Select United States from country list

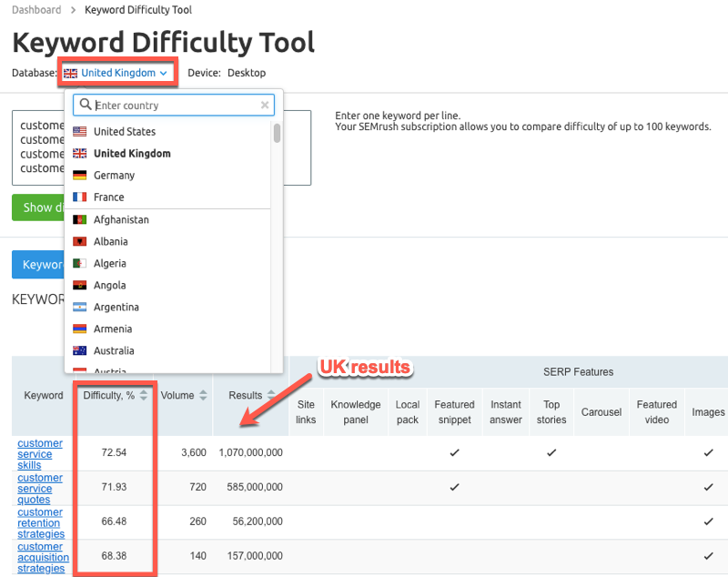[x=124, y=132]
